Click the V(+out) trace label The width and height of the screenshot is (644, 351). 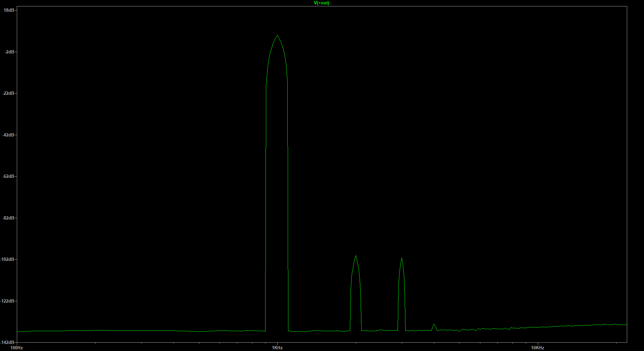coord(321,3)
